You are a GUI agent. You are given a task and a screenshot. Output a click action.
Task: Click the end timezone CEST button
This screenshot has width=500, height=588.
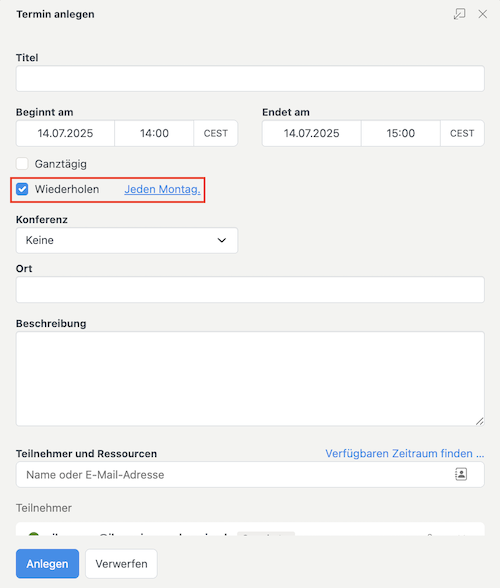coord(462,133)
